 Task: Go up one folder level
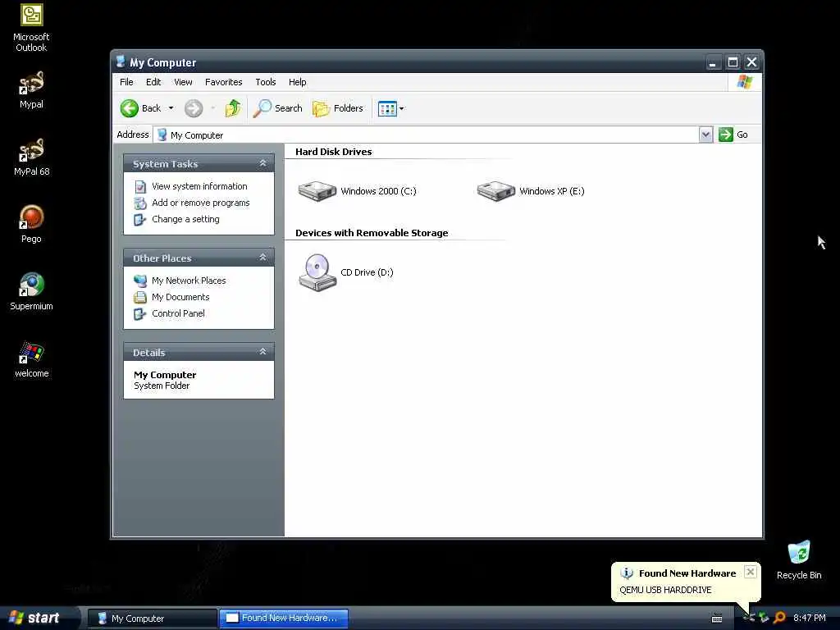click(232, 108)
